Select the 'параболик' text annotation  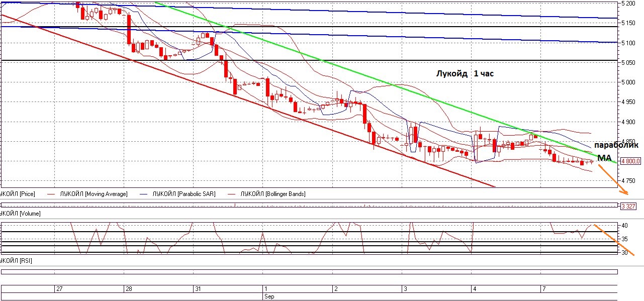[x=616, y=145]
